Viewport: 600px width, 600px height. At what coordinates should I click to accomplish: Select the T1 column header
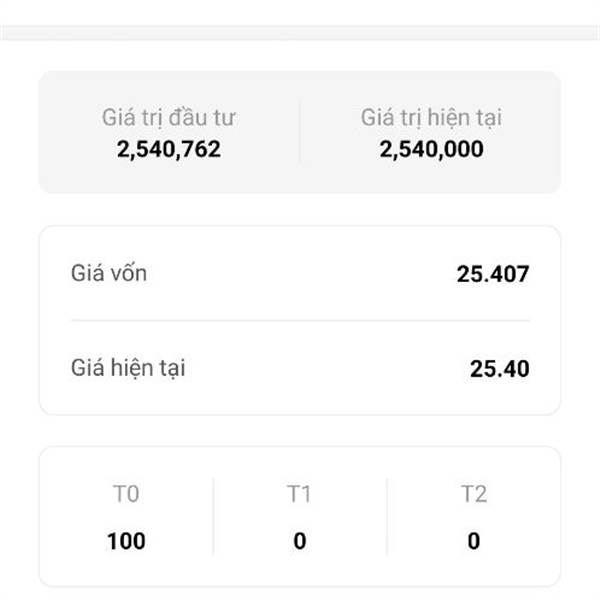tap(300, 494)
